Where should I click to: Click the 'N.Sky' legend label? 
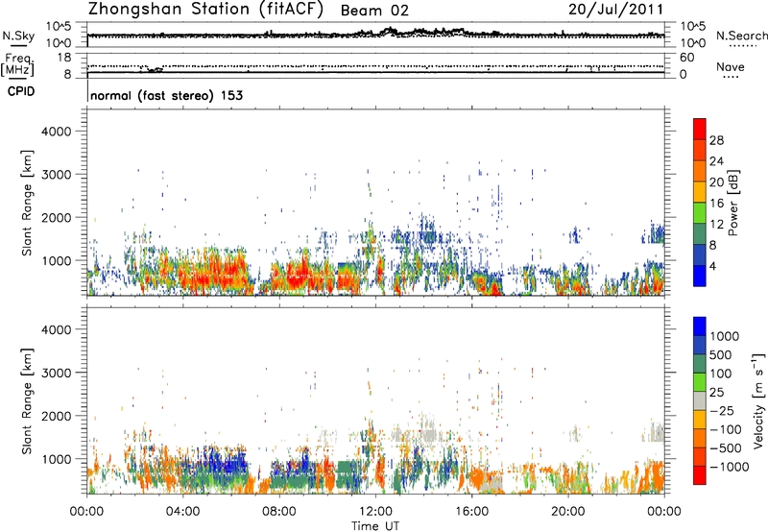tap(18, 36)
